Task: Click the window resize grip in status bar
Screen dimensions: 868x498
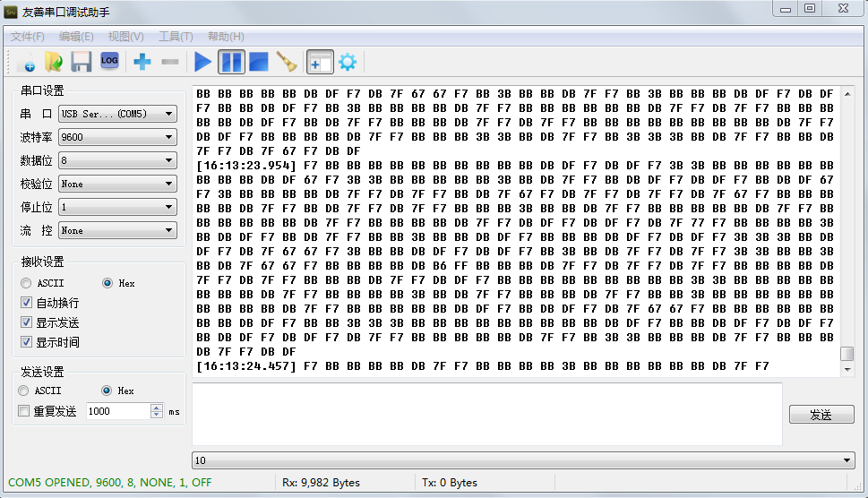Action: (858, 485)
